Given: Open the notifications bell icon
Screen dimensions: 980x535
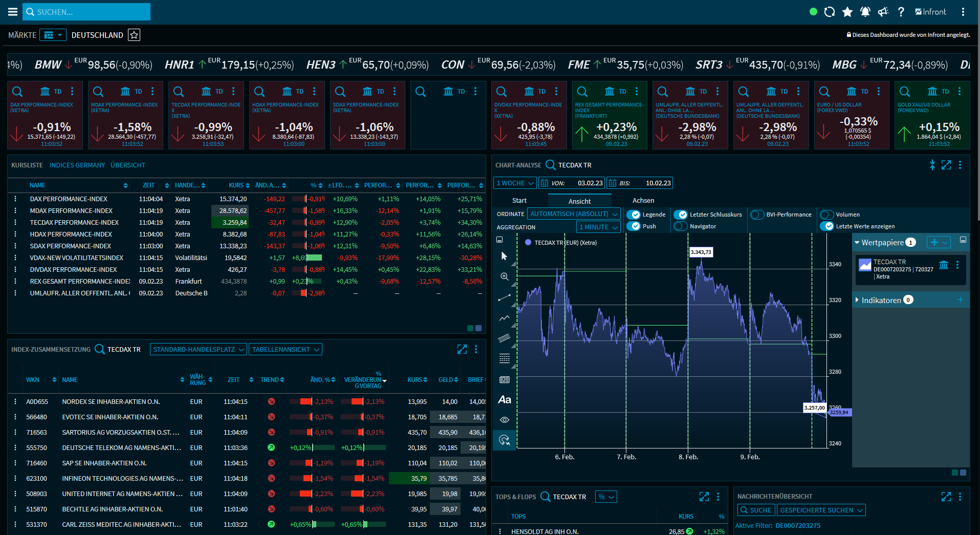Looking at the screenshot, I should [x=865, y=12].
